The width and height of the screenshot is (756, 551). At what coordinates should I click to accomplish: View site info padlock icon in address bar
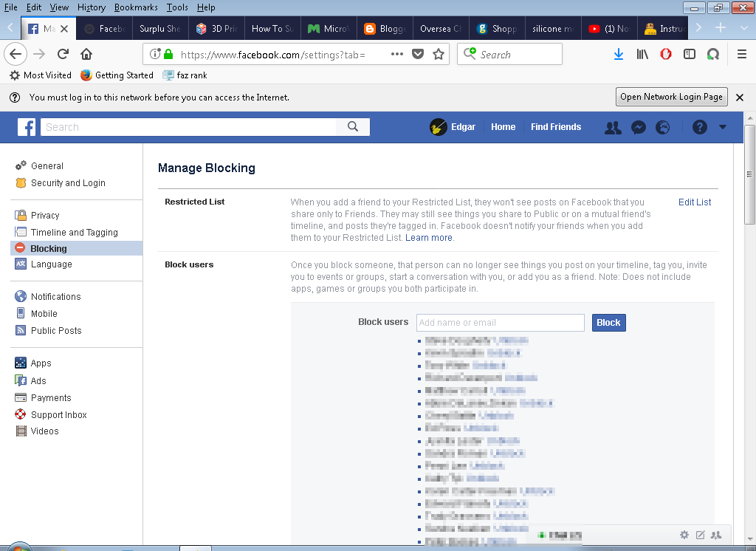tap(168, 54)
